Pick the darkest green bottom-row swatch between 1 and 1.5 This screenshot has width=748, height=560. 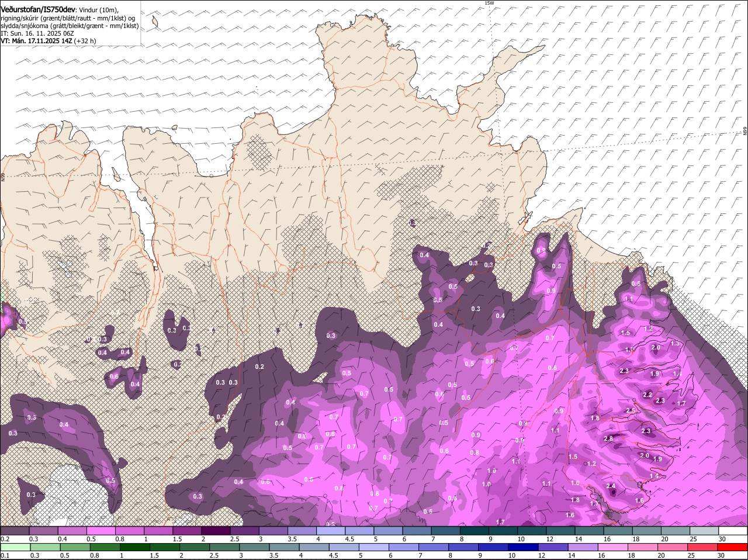pos(134,547)
